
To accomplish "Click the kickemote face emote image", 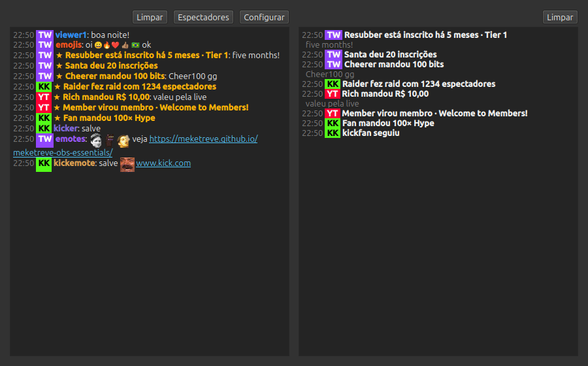I will [x=127, y=165].
